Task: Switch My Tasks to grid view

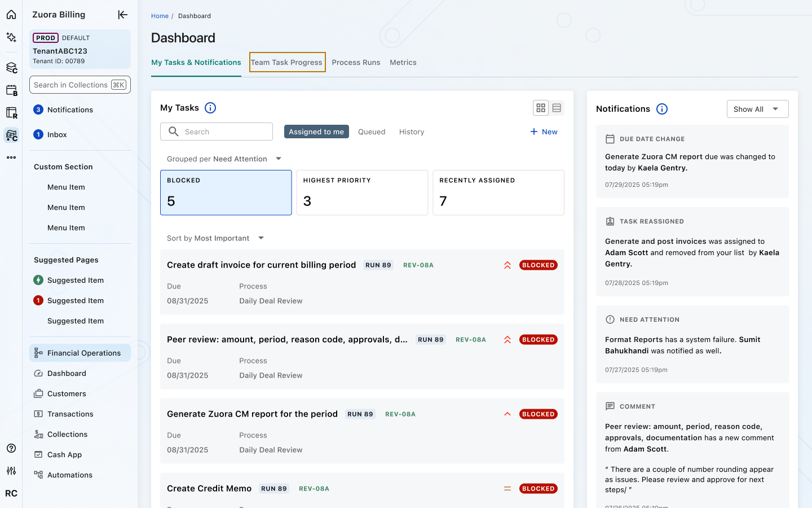Action: [541, 108]
